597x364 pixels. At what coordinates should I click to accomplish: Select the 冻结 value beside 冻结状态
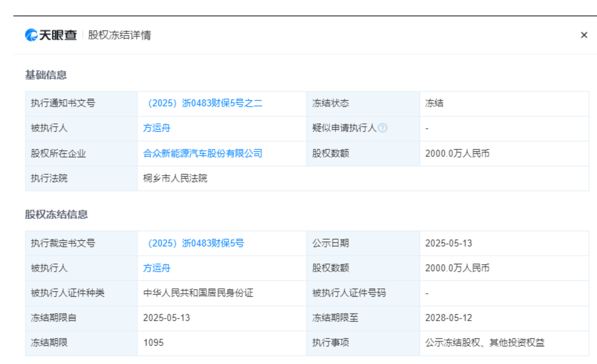coord(434,103)
